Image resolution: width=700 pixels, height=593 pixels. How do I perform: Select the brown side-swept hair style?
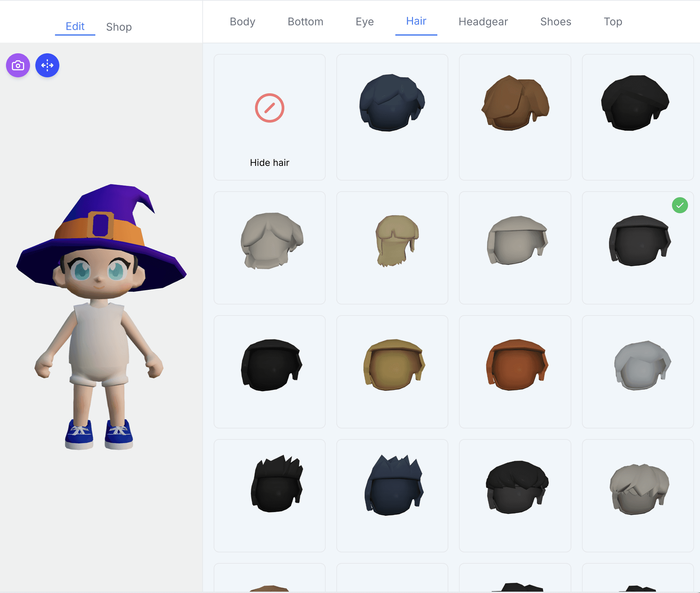click(515, 103)
